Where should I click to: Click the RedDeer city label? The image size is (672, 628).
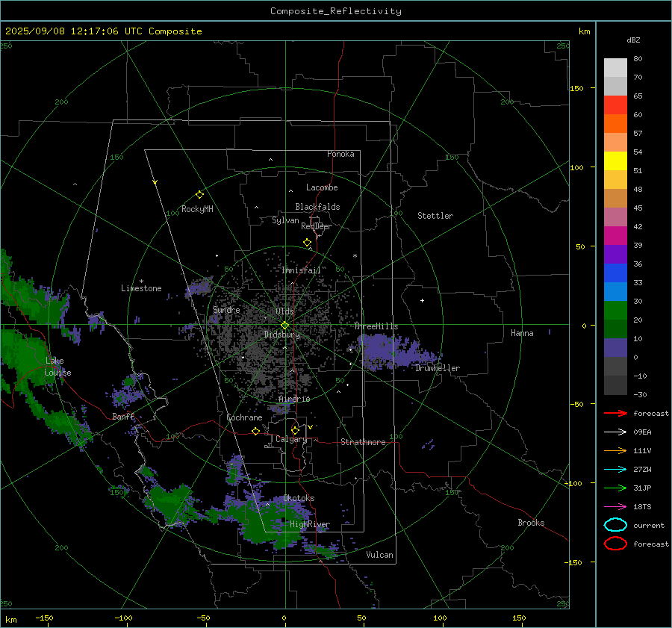[317, 226]
